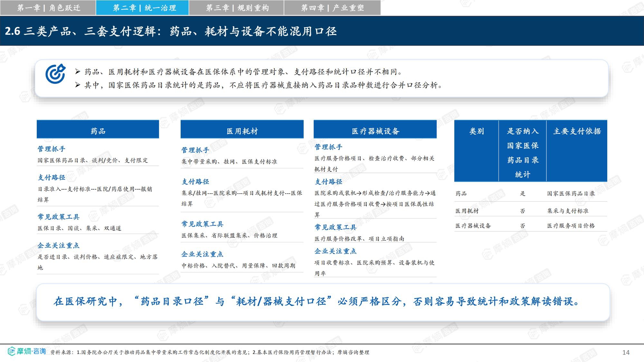Open the 第一章 | 角色跃迁 chapter tab
The height and width of the screenshot is (362, 644).
[x=48, y=8]
